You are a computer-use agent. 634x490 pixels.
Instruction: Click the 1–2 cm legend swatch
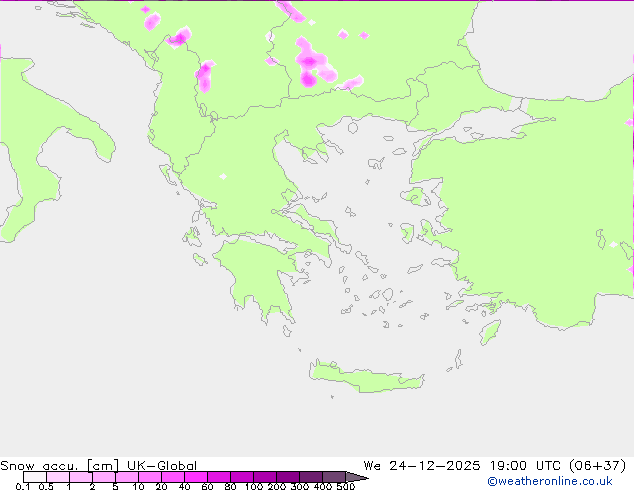(81, 477)
